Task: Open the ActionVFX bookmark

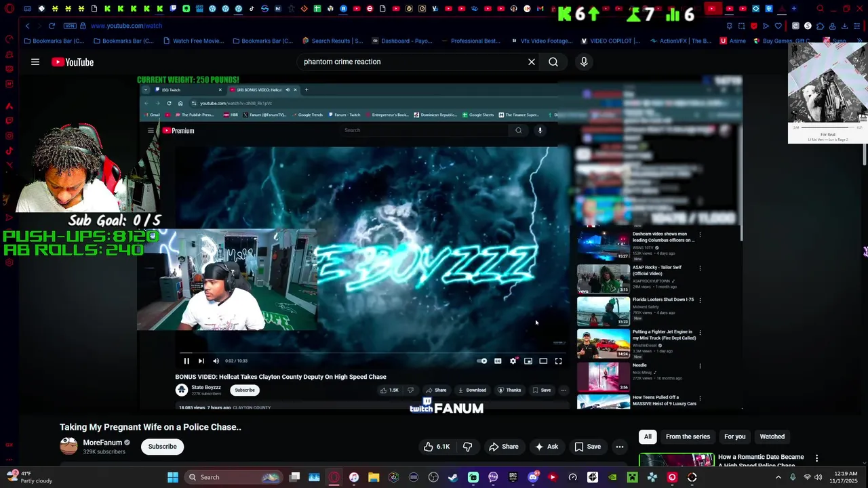Action: pyautogui.click(x=681, y=41)
